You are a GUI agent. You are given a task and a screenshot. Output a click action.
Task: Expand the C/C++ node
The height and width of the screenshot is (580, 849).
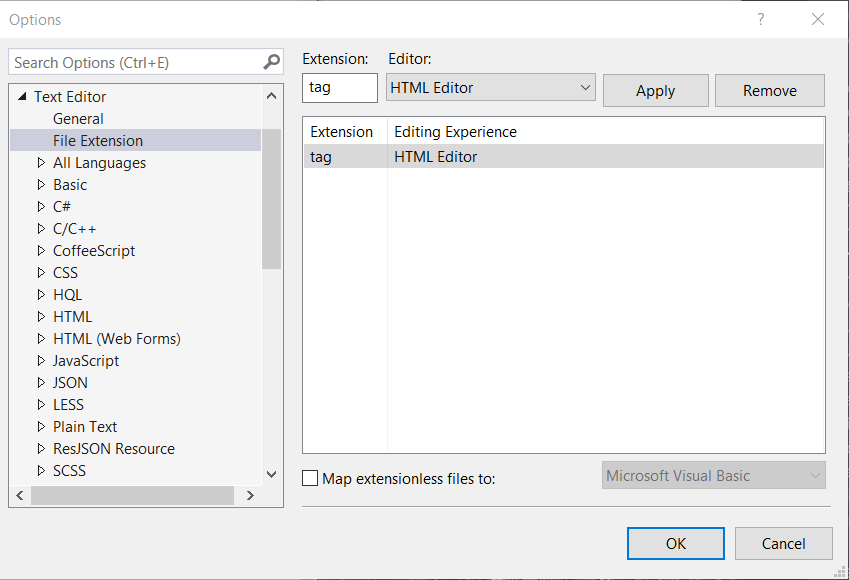click(40, 228)
